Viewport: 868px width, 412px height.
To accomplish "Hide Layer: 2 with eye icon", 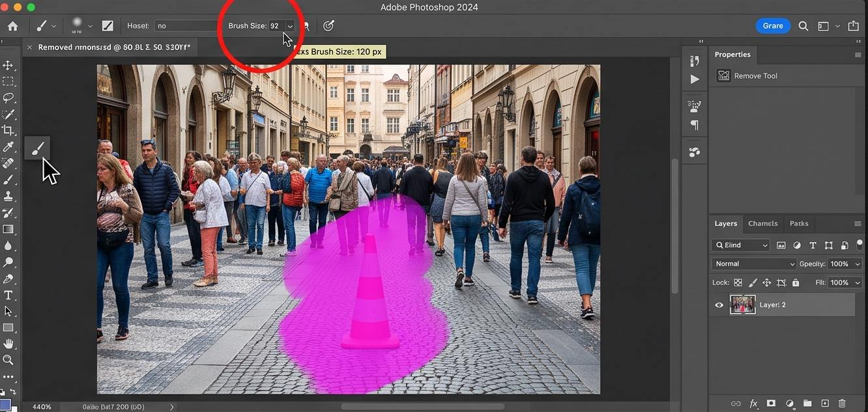I will pos(719,305).
